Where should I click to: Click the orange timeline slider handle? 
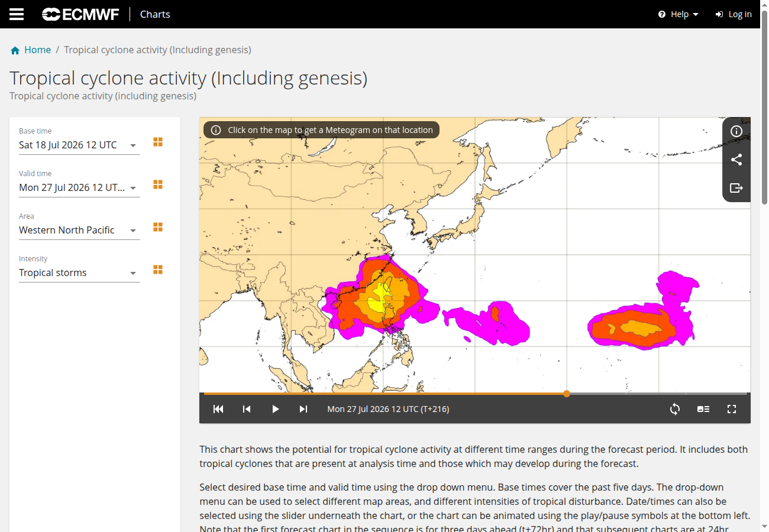(x=567, y=394)
